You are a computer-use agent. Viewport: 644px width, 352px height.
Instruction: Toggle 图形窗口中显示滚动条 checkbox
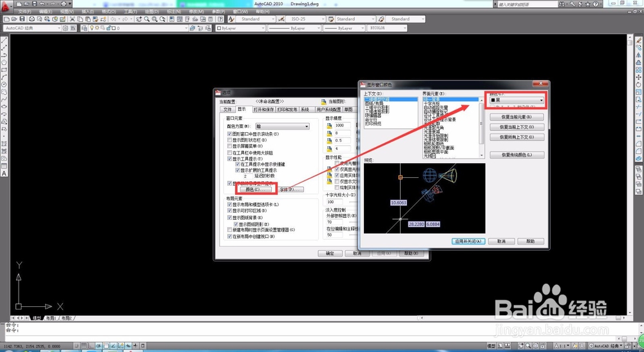tap(230, 134)
